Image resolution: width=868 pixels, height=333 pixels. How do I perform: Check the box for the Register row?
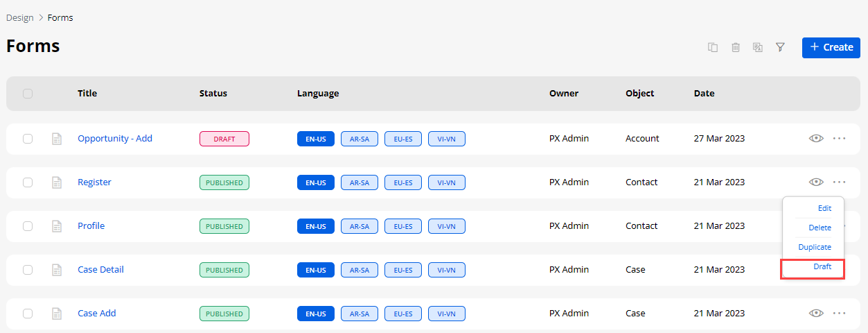28,182
